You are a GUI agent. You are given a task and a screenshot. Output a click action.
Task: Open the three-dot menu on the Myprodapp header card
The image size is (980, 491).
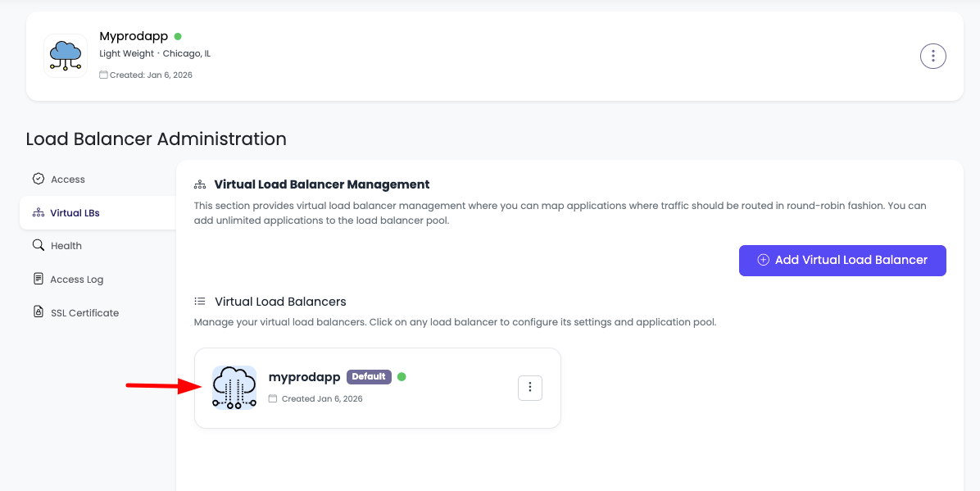932,56
